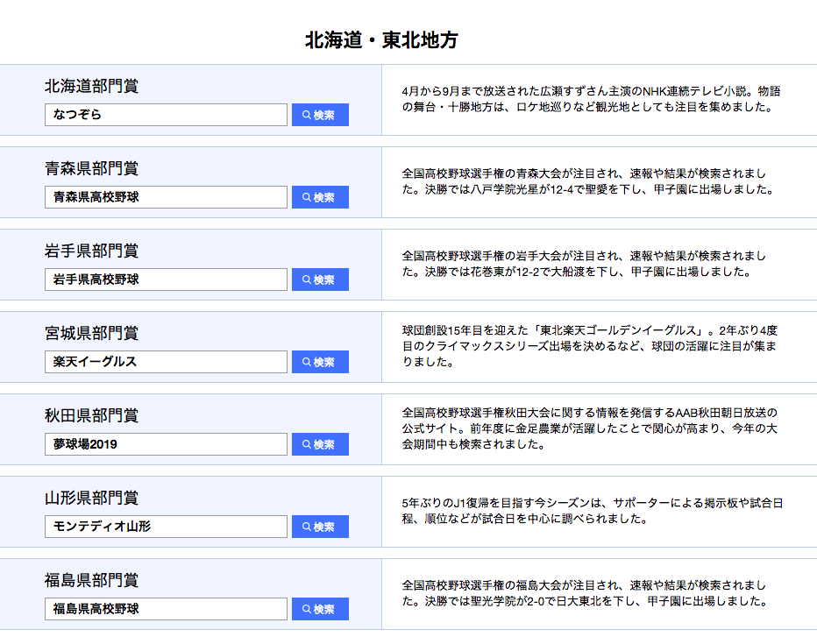
Task: Click the description about J1復帰 for 山形
Action: [x=589, y=511]
